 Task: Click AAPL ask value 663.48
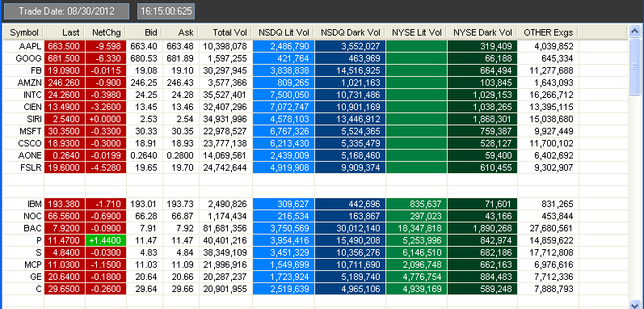click(181, 46)
